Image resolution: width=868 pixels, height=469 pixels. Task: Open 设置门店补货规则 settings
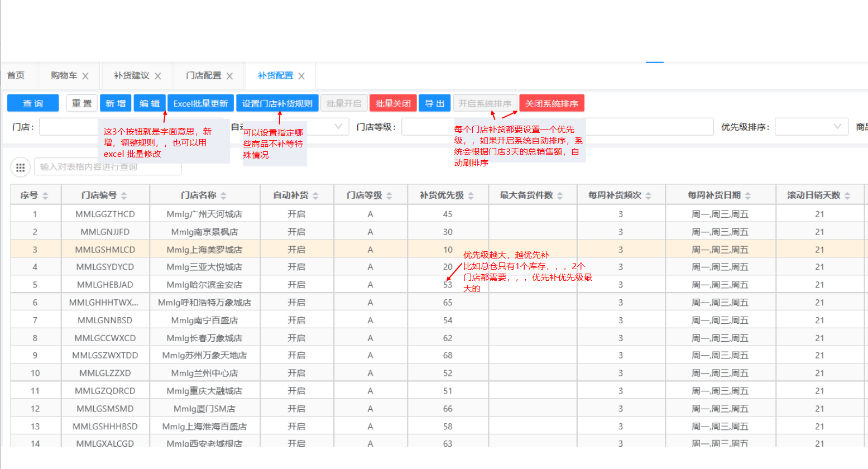[x=277, y=103]
